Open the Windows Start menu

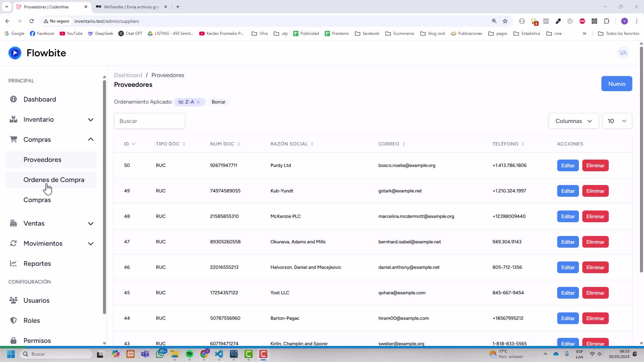pos(11,354)
